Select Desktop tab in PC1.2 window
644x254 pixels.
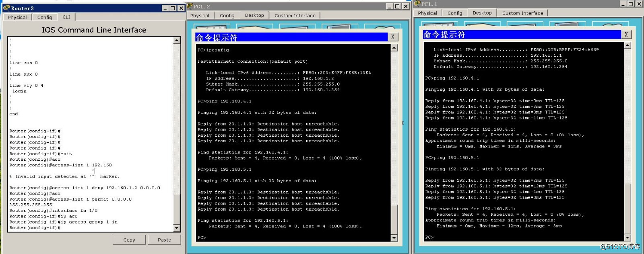(x=254, y=15)
